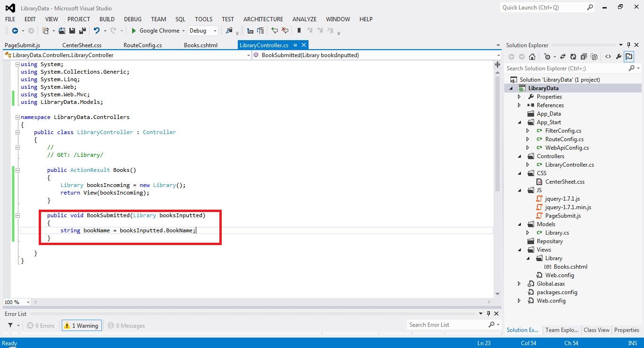The width and height of the screenshot is (644, 348).
Task: Open the Google Chrome browser dropdown arrow
Action: tap(183, 31)
